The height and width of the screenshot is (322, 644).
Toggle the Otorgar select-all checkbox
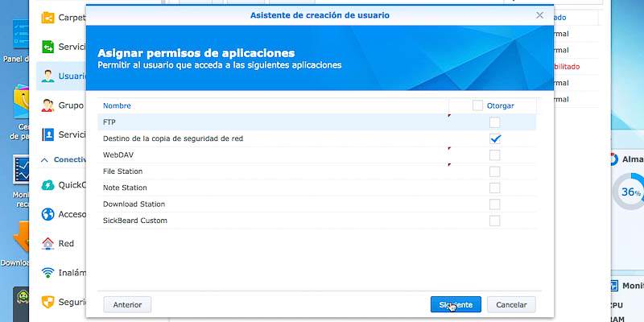point(477,105)
